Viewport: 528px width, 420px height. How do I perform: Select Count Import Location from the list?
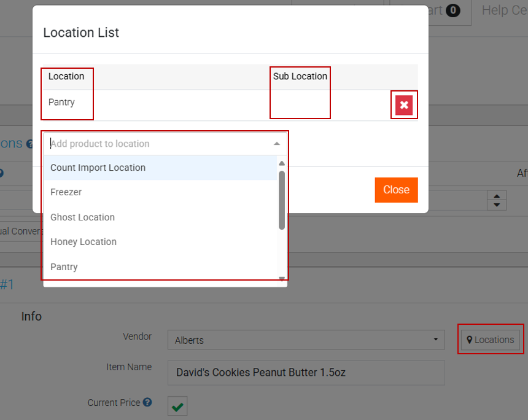click(x=98, y=168)
